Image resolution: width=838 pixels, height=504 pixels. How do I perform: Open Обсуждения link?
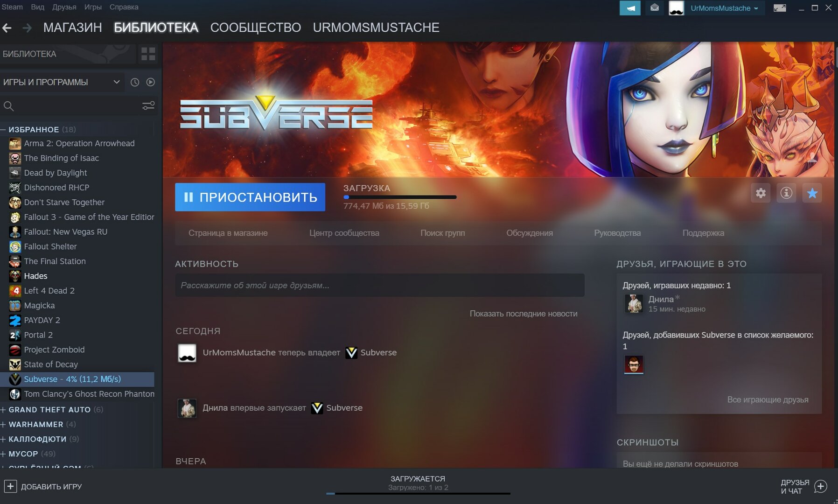click(x=530, y=233)
